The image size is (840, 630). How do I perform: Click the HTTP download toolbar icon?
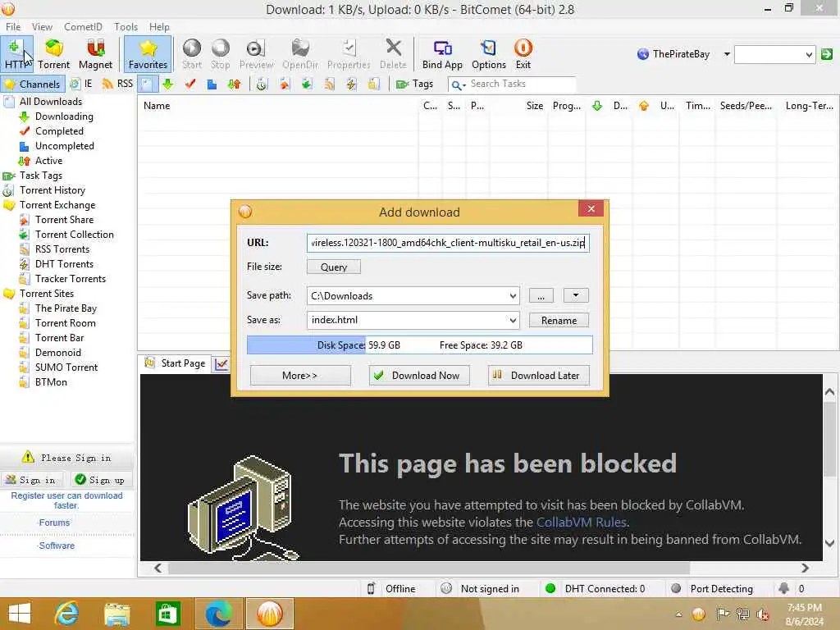click(16, 54)
